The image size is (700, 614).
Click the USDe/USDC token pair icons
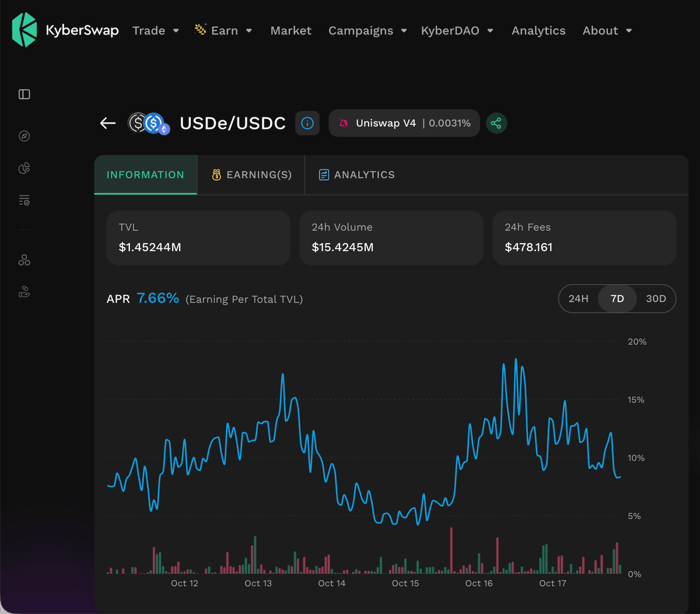[149, 123]
